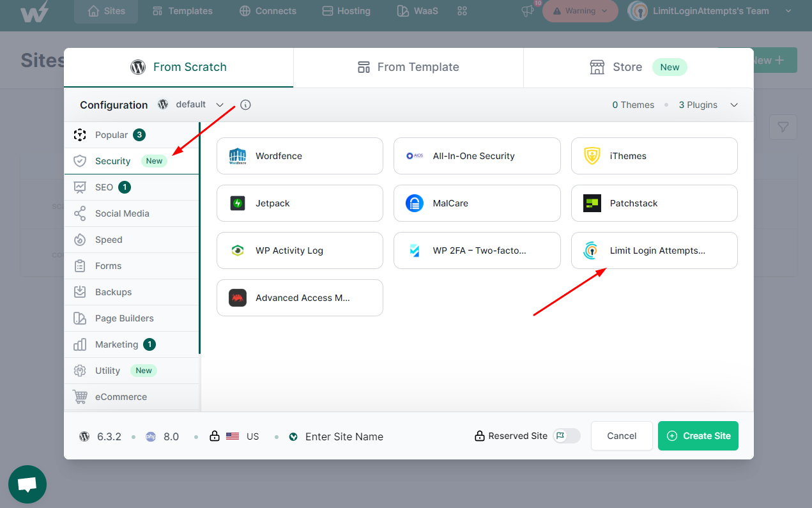Select the Wordfence plugin card

tap(300, 156)
